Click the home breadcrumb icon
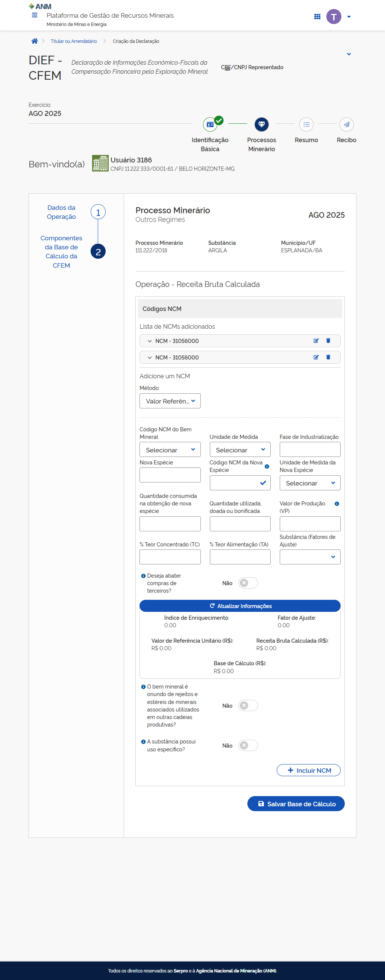Screen dimensions: 385x980 coord(35,41)
